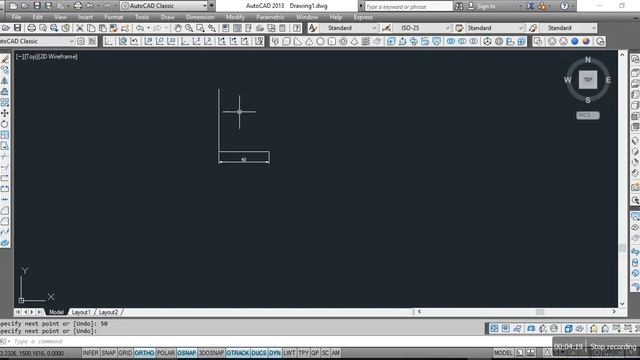Toggle LWT lineweight display in status bar

[x=289, y=353]
